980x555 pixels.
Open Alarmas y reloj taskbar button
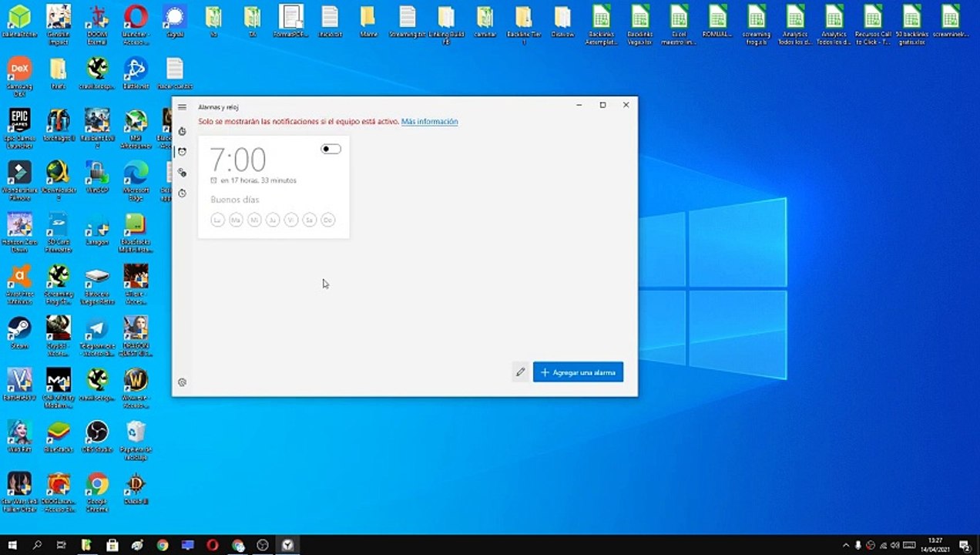287,545
